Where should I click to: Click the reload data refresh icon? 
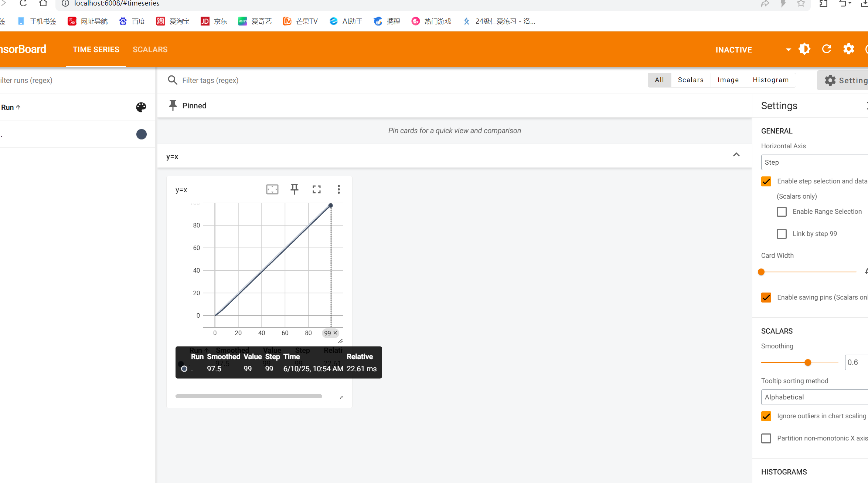[827, 49]
